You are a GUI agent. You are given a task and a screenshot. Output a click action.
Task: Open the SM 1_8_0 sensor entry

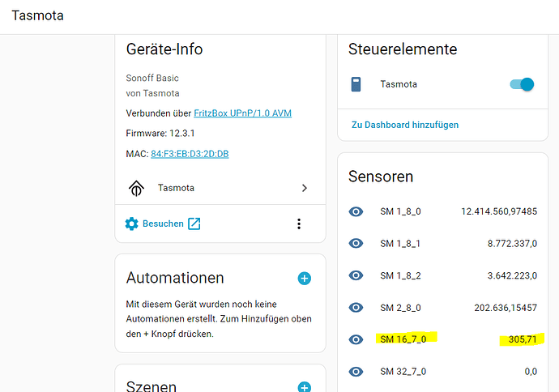click(442, 211)
